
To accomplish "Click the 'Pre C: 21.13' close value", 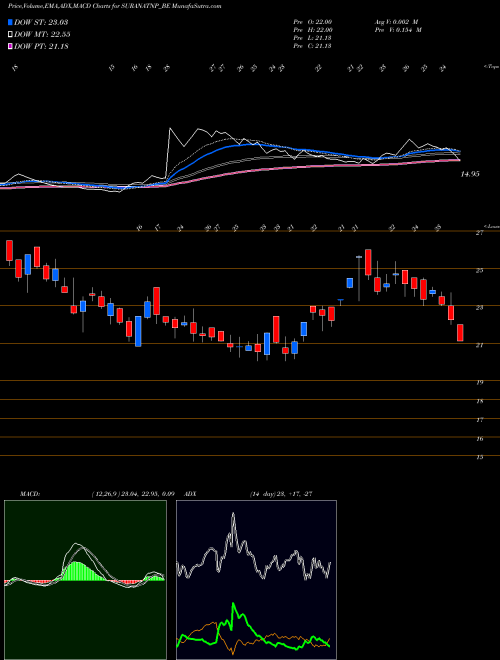I will pyautogui.click(x=313, y=46).
